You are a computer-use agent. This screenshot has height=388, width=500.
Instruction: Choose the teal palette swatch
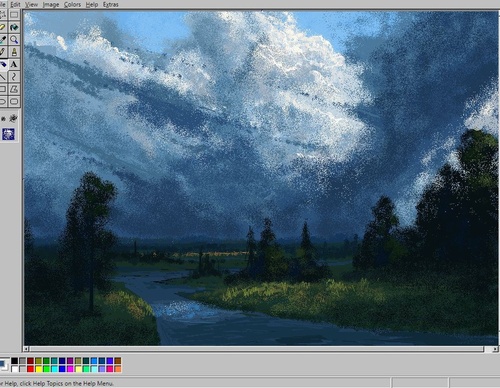pyautogui.click(x=54, y=361)
